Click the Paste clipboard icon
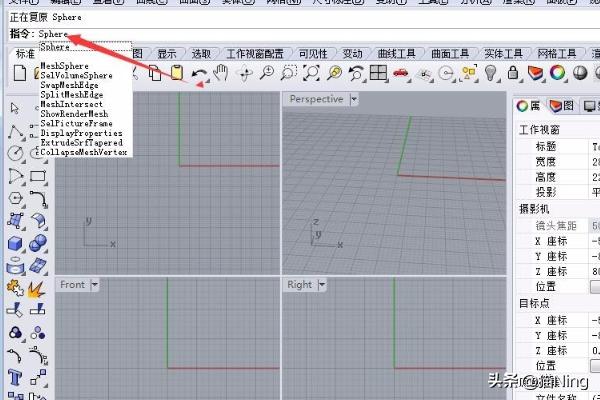Viewport: 600px width, 400px height. point(177,73)
